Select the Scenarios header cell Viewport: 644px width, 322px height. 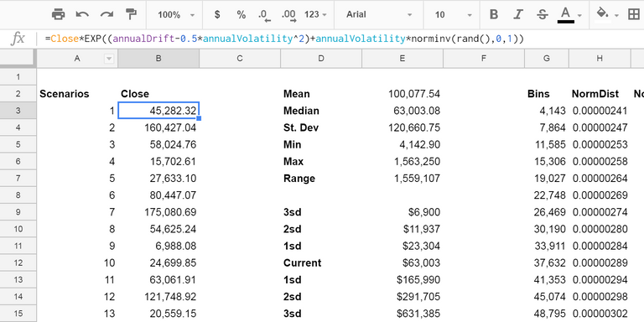coord(77,94)
